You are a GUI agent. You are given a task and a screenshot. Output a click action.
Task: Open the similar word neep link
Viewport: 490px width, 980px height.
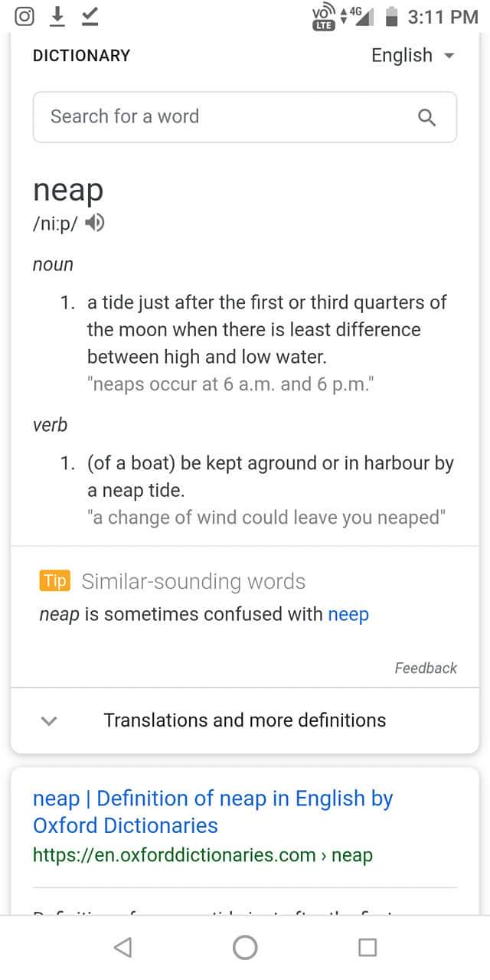pyautogui.click(x=348, y=614)
